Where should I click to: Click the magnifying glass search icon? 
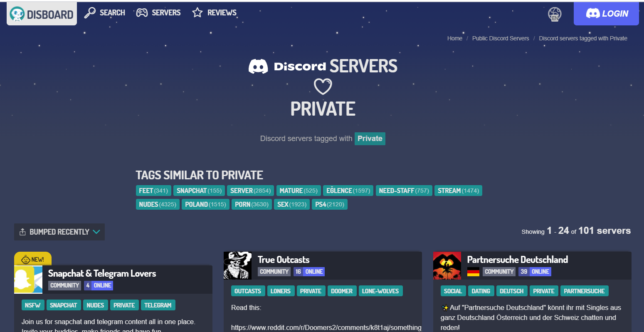(90, 13)
